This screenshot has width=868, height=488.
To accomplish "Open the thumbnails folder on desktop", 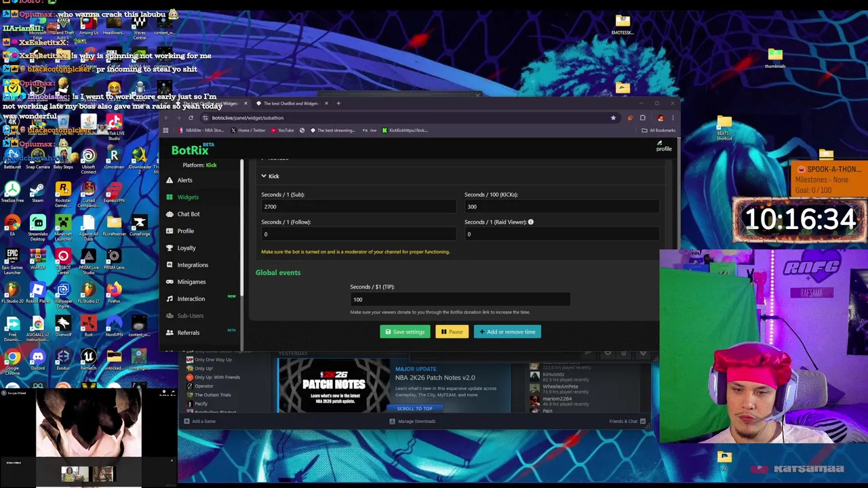I will 775,58.
